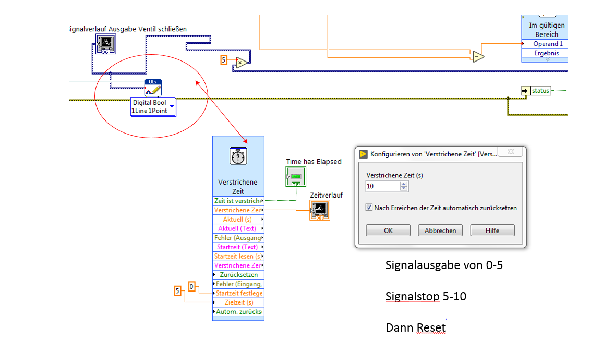Confirm the dialog with OK
This screenshot has width=602, height=364.
pyautogui.click(x=388, y=230)
